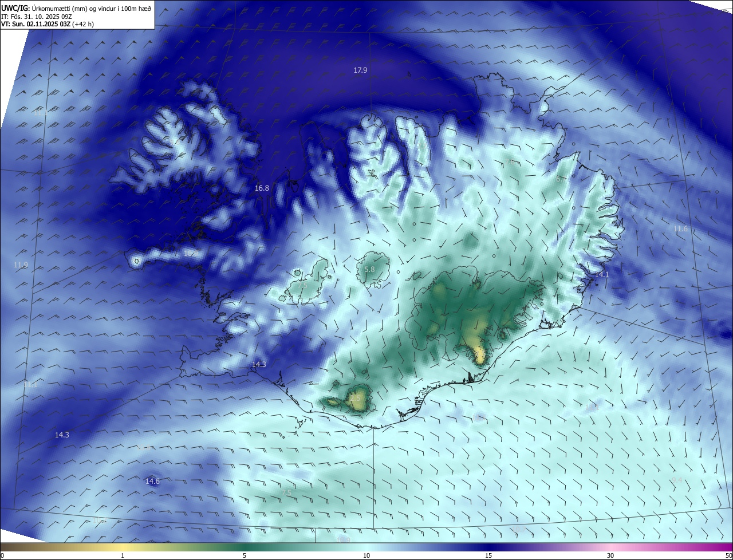
Task: Click the color scale tick label 5
Action: pos(245,555)
